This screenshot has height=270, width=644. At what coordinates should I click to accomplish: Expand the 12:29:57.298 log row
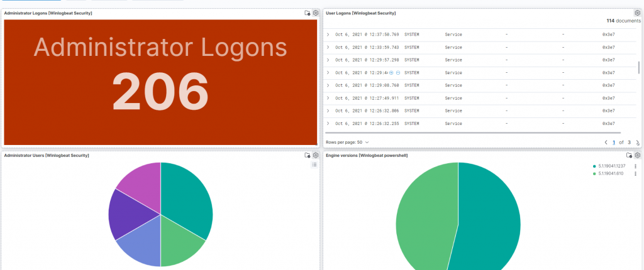point(328,60)
